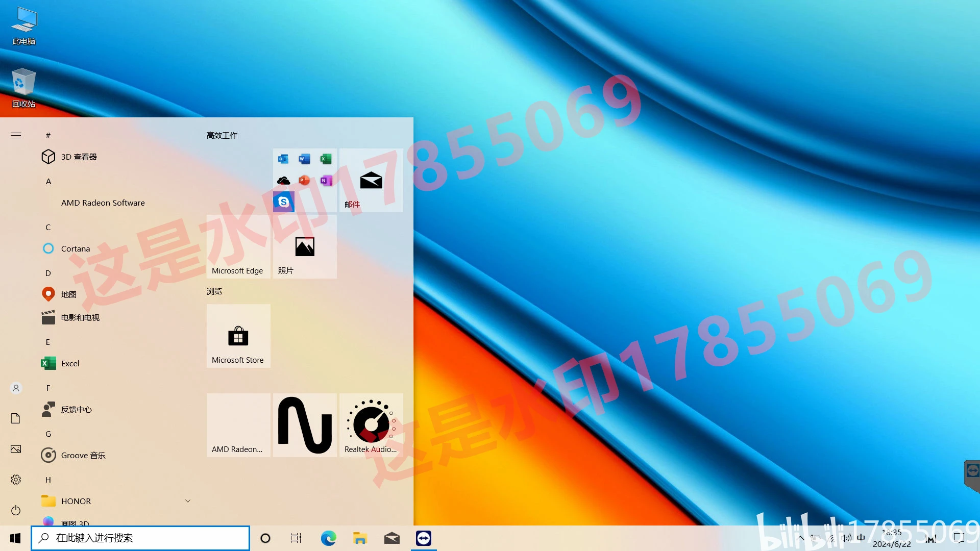Open File Explorer from the taskbar

[x=360, y=538]
